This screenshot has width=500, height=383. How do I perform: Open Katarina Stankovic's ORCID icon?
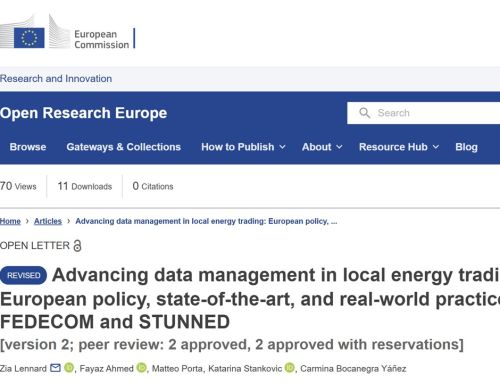click(289, 368)
